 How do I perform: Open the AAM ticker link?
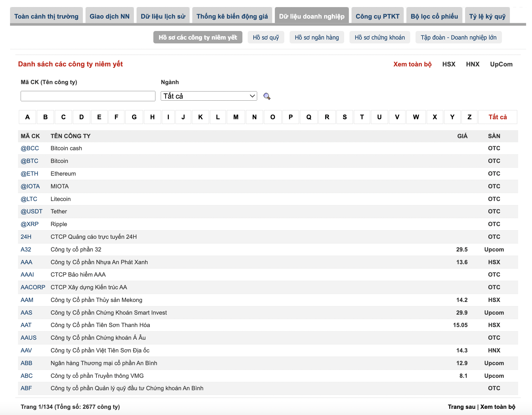coord(27,300)
